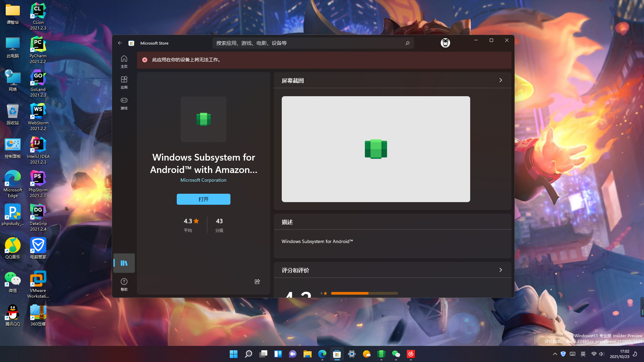Click the blue Open button

coord(203,199)
